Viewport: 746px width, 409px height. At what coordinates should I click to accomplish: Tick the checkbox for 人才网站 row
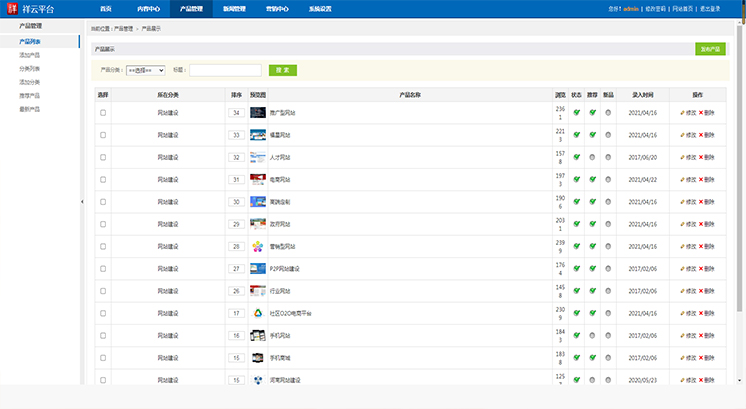(x=103, y=157)
